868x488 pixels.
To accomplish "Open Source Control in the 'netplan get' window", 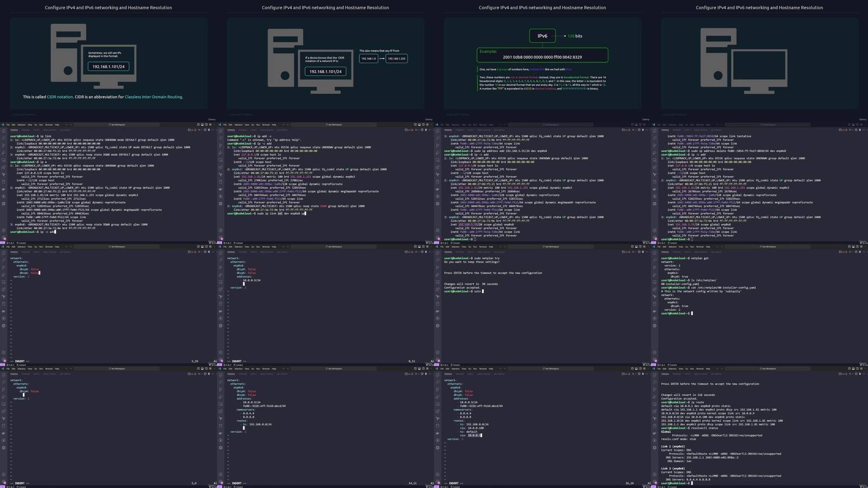I will (654, 267).
